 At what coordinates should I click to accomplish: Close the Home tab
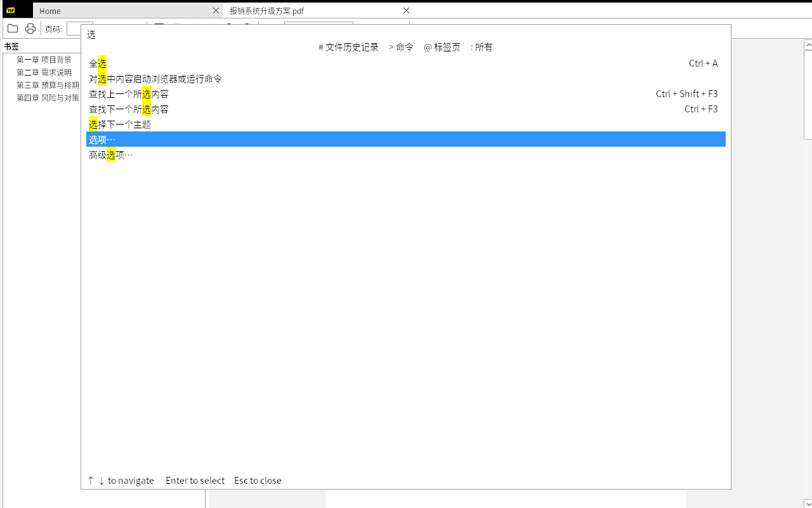point(216,10)
